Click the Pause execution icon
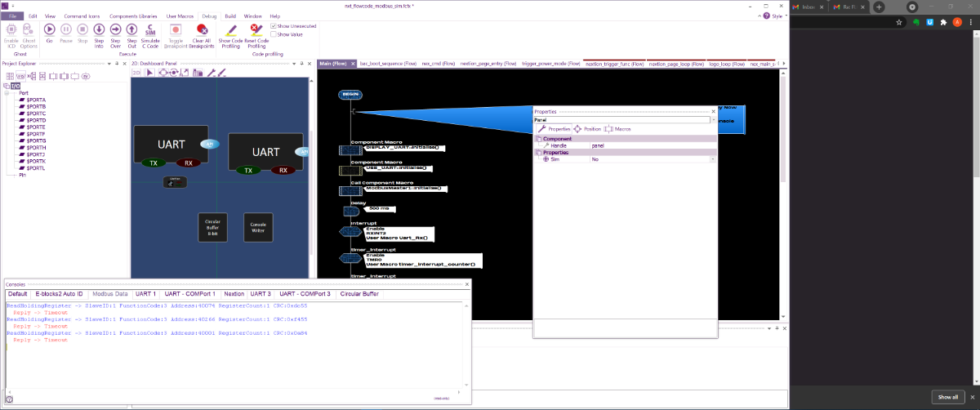Viewport: 980px width, 410px height. (x=66, y=33)
